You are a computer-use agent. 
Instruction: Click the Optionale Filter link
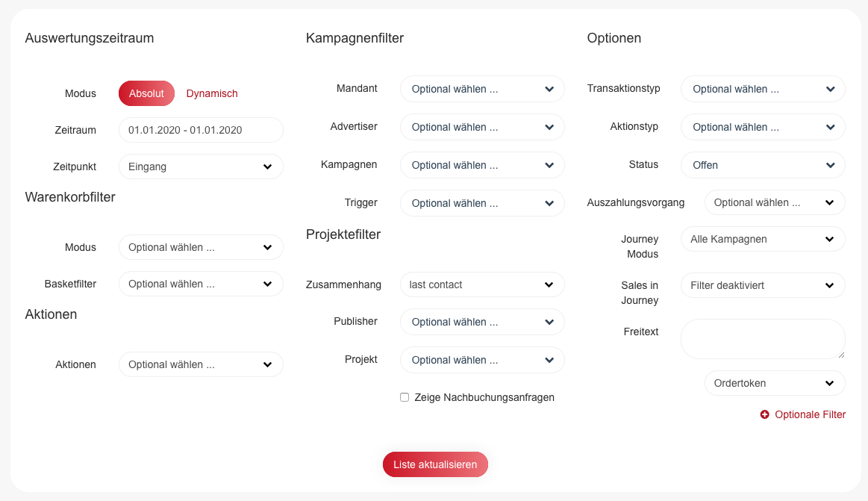click(x=810, y=414)
